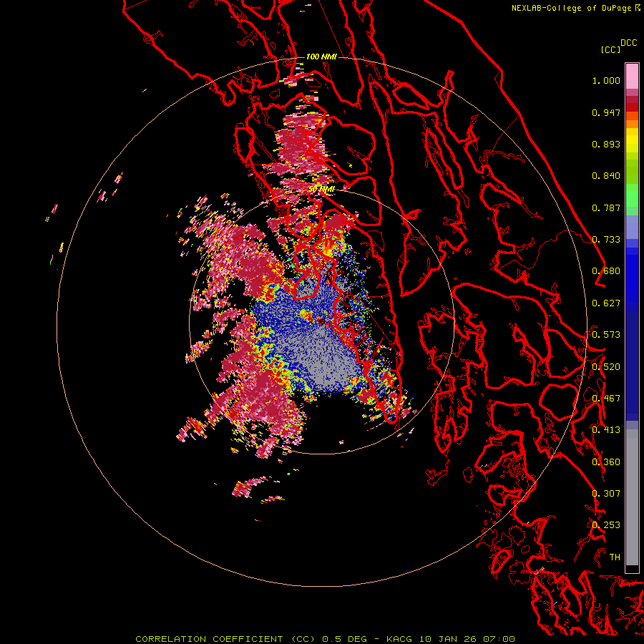This screenshot has height=644, width=644.
Task: Click the DCC product label above the legend
Action: pyautogui.click(x=628, y=43)
